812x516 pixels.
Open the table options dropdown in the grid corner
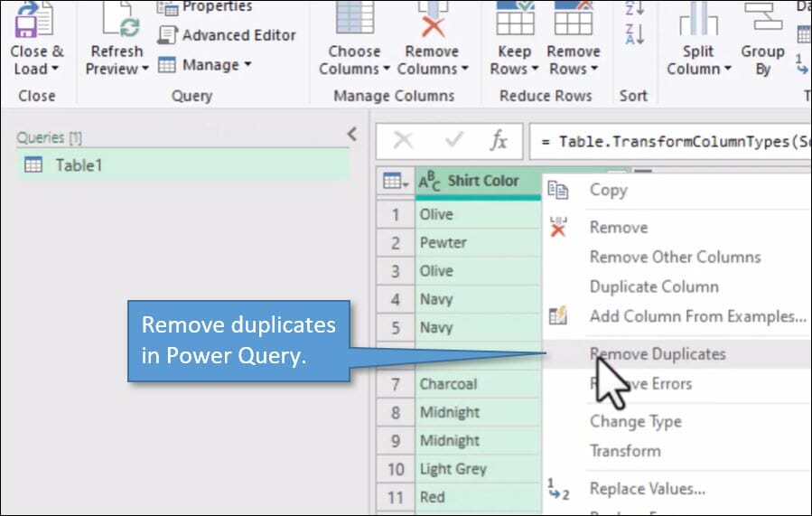[396, 182]
